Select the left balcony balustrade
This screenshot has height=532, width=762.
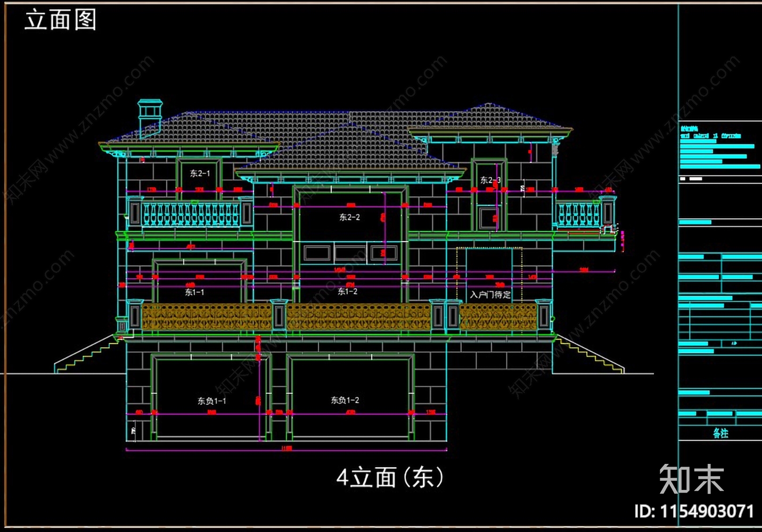point(191,213)
